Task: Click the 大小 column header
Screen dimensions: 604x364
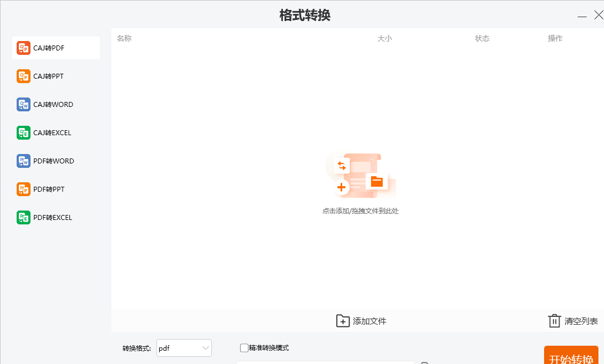Action: point(384,38)
